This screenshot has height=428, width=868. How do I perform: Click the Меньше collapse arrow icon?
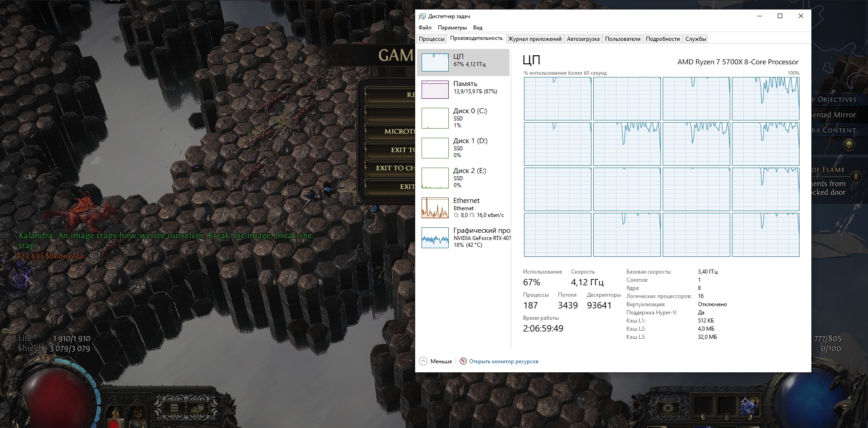(x=423, y=361)
